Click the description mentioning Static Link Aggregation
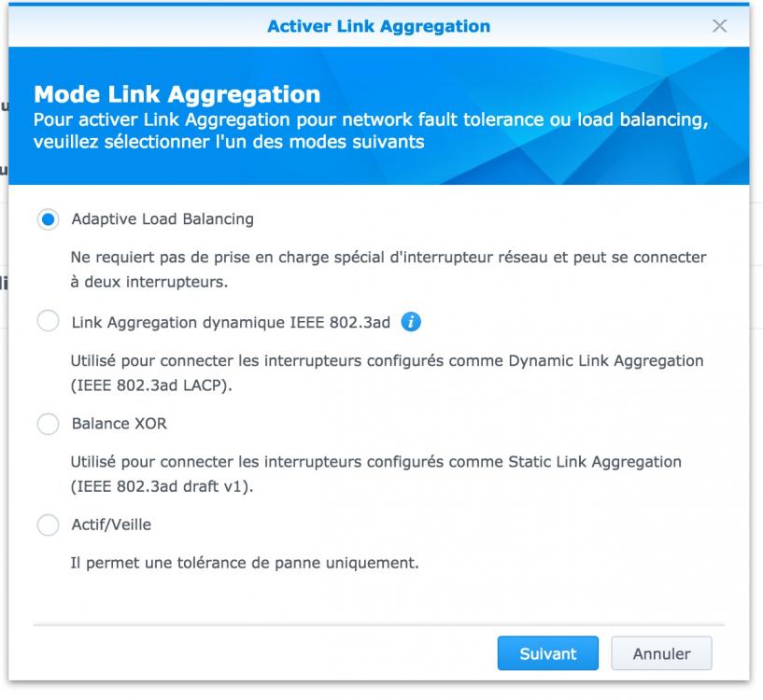763x700 pixels. [375, 474]
